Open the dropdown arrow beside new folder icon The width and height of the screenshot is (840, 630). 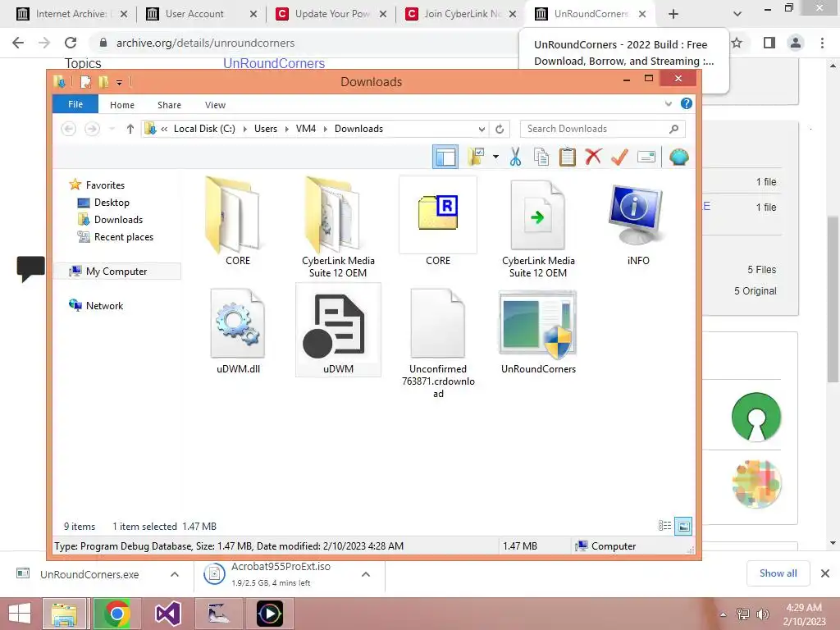coord(496,157)
